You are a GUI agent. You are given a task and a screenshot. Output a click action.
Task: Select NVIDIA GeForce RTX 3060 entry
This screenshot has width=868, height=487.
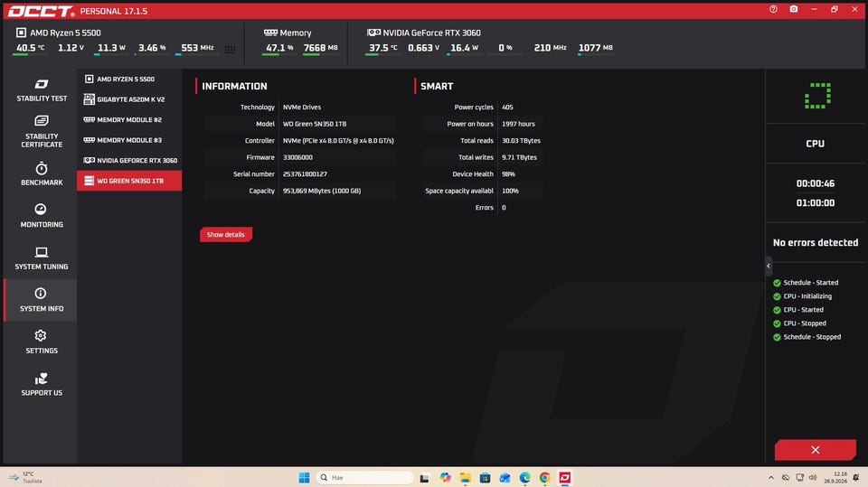tap(129, 161)
